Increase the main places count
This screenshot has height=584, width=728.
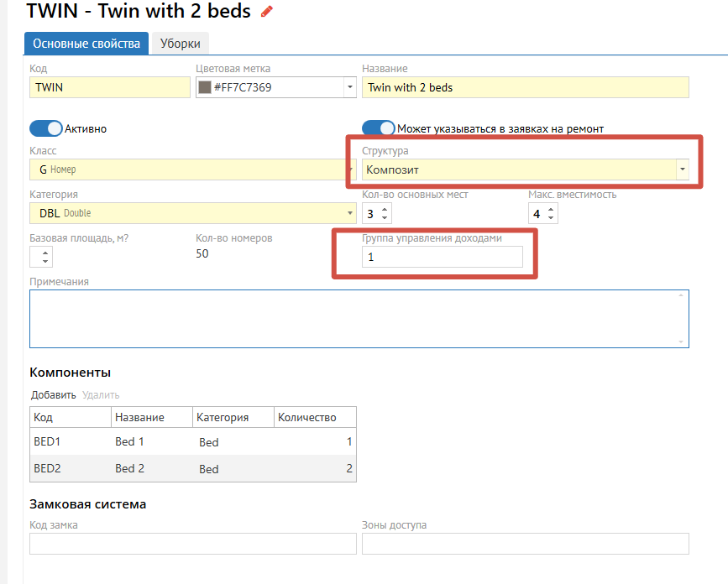pos(385,209)
